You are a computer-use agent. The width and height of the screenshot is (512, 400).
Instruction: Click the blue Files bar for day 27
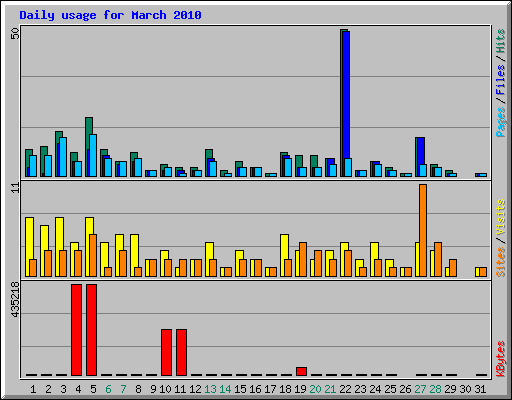point(421,151)
